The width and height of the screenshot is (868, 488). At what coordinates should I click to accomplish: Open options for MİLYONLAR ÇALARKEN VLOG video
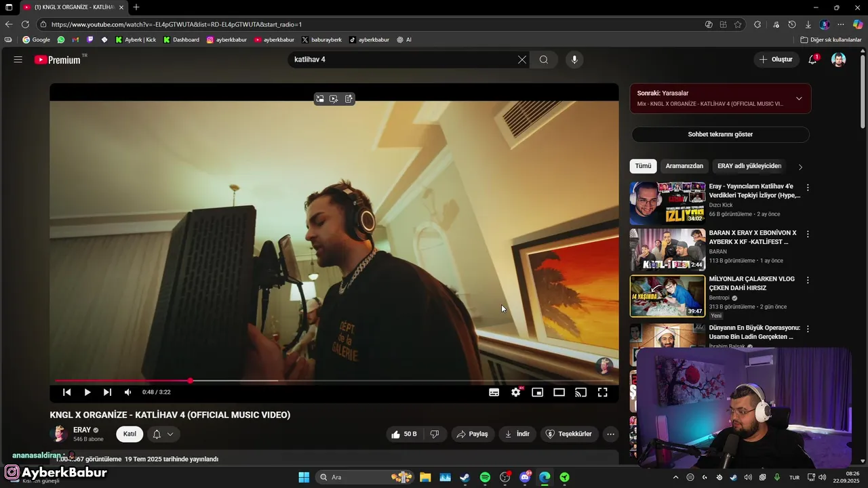click(807, 280)
